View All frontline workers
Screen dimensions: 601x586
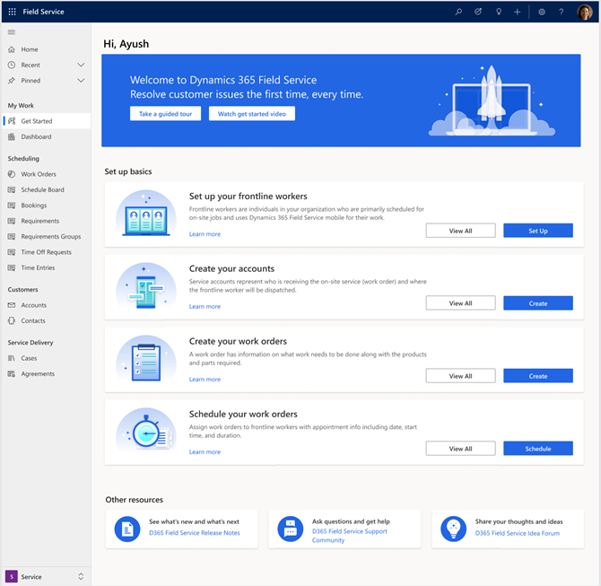[460, 231]
